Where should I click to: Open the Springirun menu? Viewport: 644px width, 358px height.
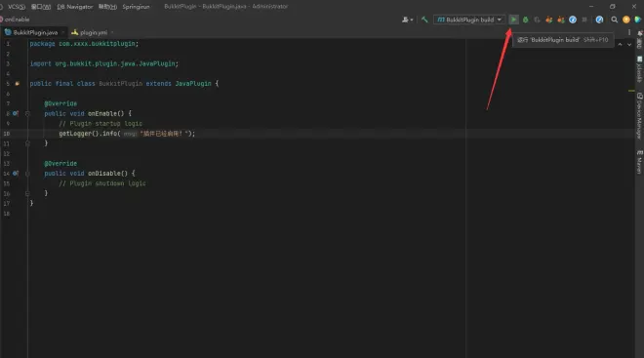(136, 7)
